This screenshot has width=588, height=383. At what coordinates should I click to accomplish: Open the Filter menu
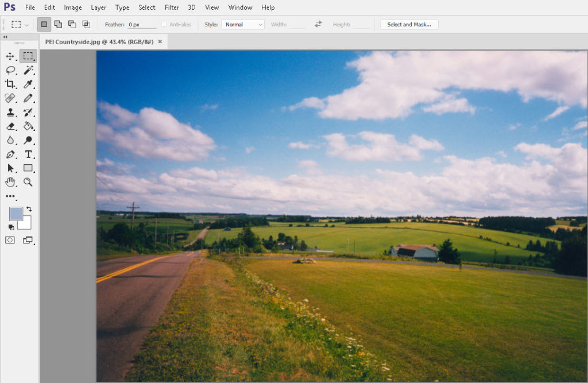pos(171,7)
